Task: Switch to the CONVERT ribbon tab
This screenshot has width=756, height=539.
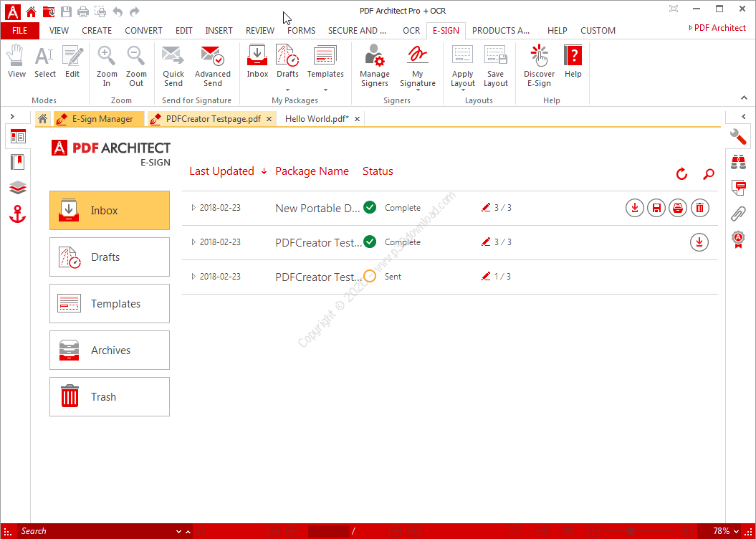Action: 143,31
